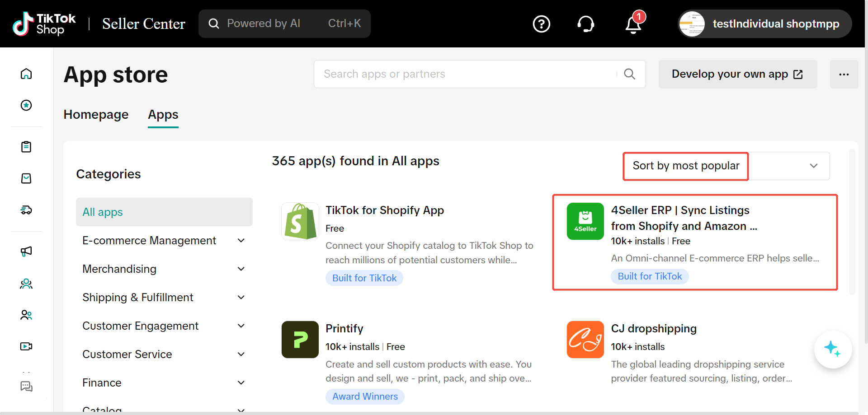Switch to the Homepage tab
The width and height of the screenshot is (868, 415).
point(95,115)
